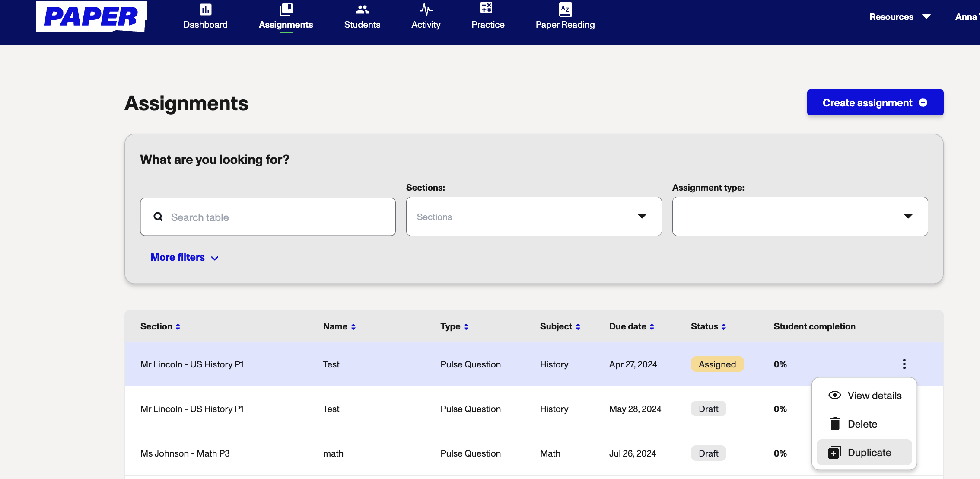Image resolution: width=980 pixels, height=479 pixels.
Task: Open the three-dot menu for Apr 27 row
Action: point(904,364)
